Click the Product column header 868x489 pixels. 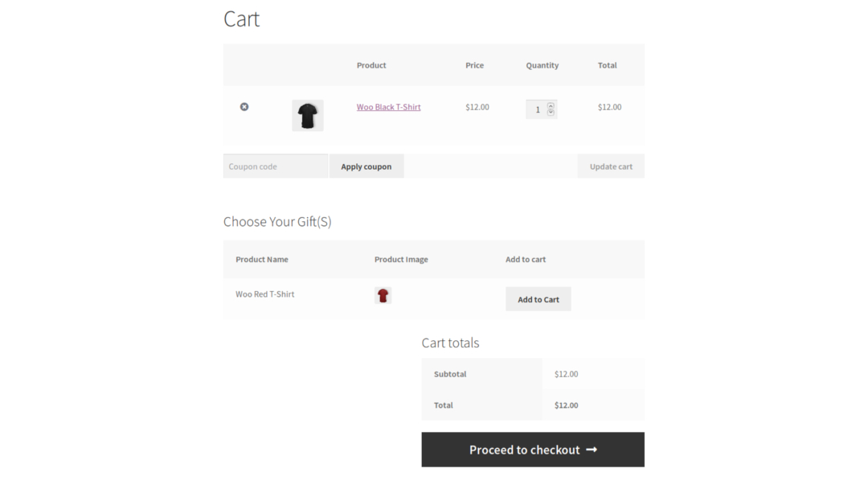371,65
